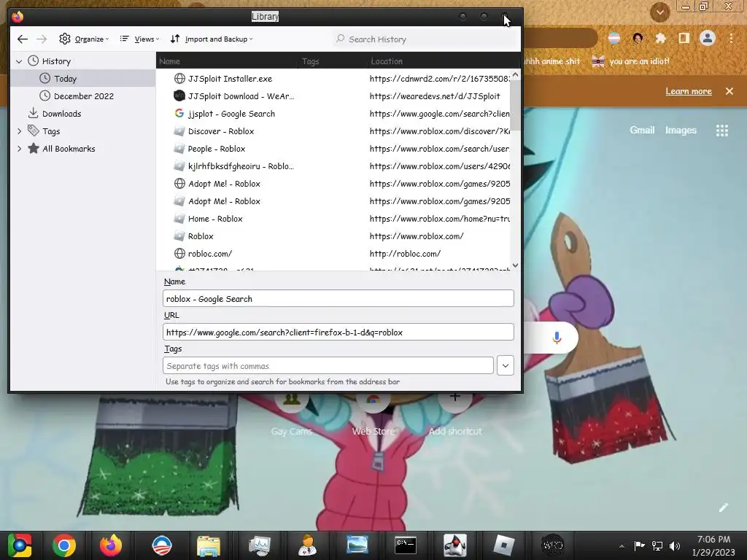The image size is (747, 560).
Task: Show hidden tray icons arrow
Action: tap(622, 546)
